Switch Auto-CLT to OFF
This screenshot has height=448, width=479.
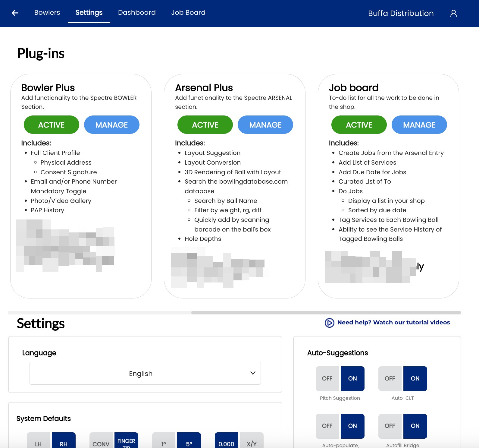[x=390, y=379]
